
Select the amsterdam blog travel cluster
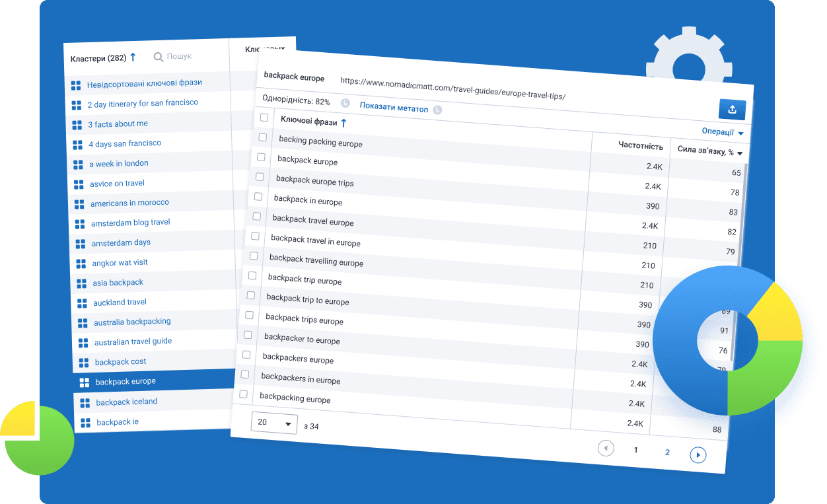[130, 223]
